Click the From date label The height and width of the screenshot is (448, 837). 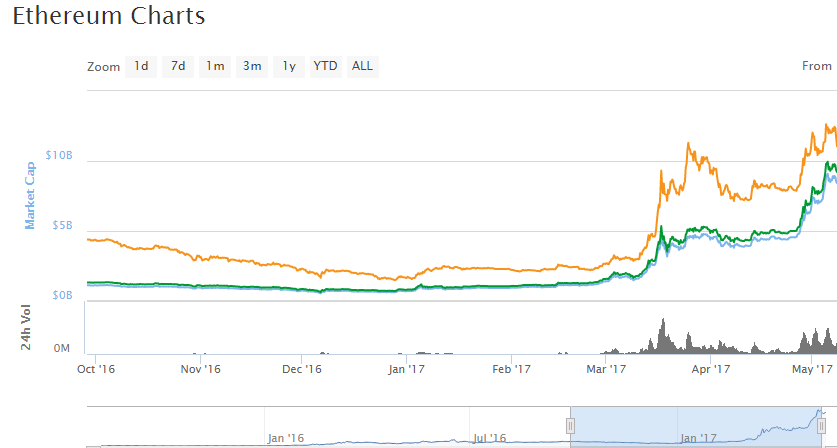point(817,66)
